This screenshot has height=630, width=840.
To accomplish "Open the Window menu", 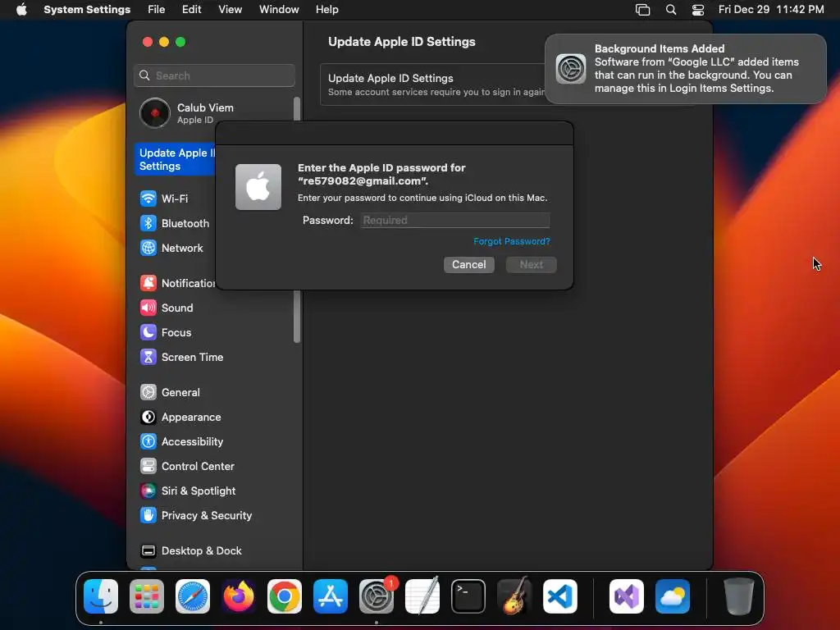I will coord(279,10).
